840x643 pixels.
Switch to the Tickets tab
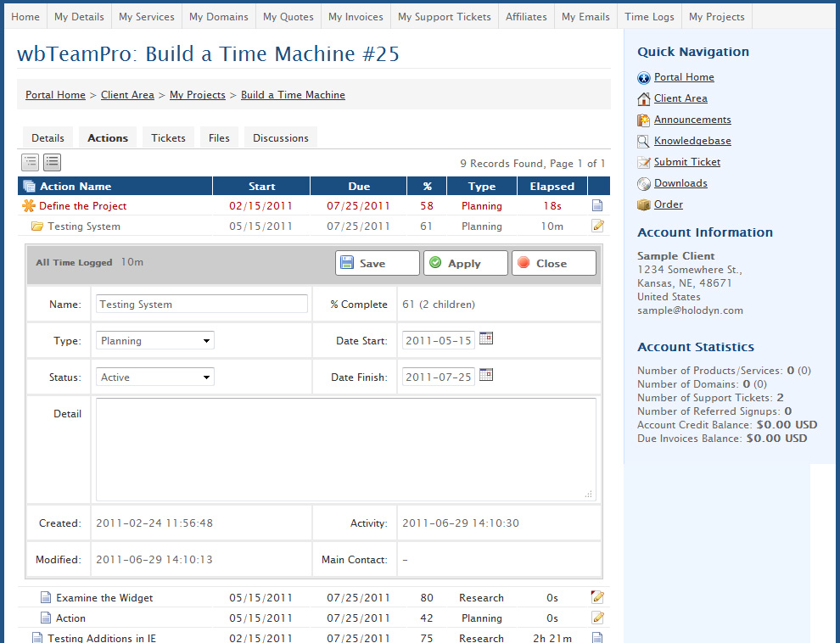168,138
